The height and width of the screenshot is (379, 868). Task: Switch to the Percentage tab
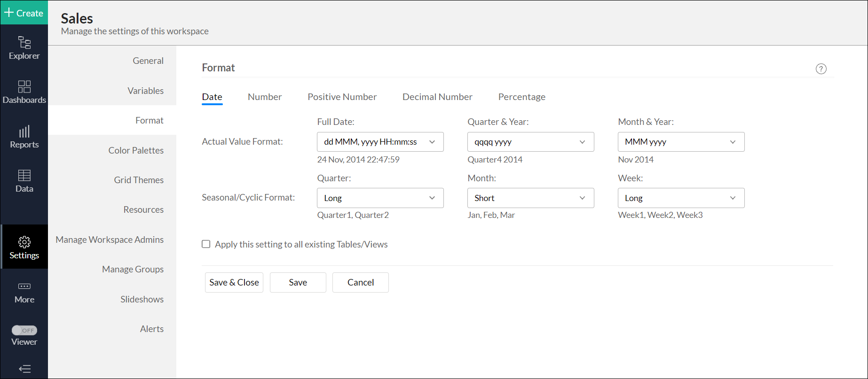tap(521, 97)
